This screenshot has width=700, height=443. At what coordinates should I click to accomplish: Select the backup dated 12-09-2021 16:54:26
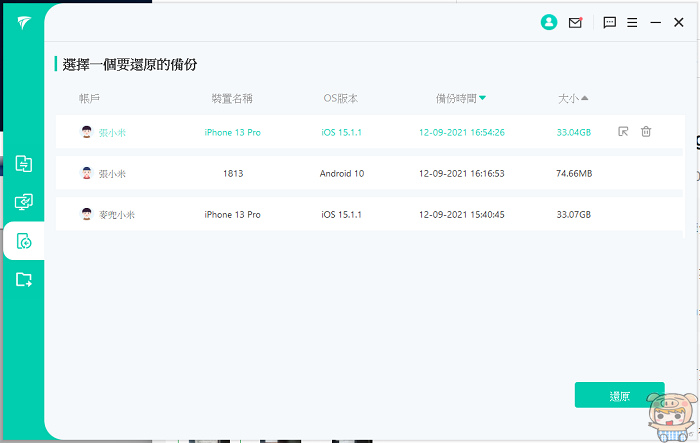click(x=462, y=132)
